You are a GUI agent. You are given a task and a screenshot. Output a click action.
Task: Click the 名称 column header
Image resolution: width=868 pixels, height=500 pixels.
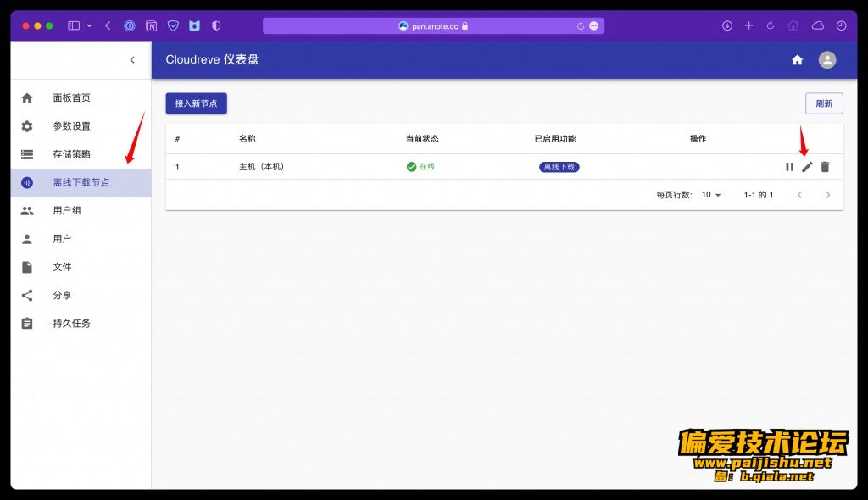[x=248, y=139]
